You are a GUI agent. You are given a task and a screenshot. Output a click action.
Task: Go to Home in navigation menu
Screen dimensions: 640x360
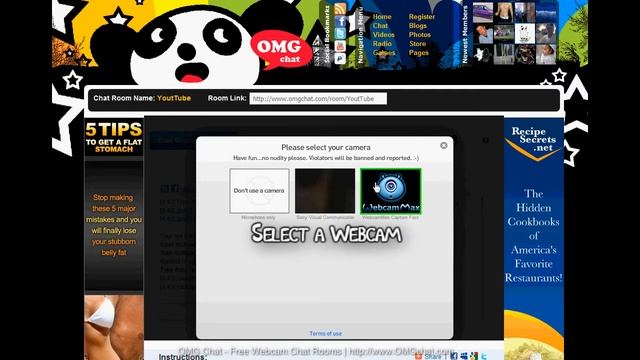click(382, 17)
